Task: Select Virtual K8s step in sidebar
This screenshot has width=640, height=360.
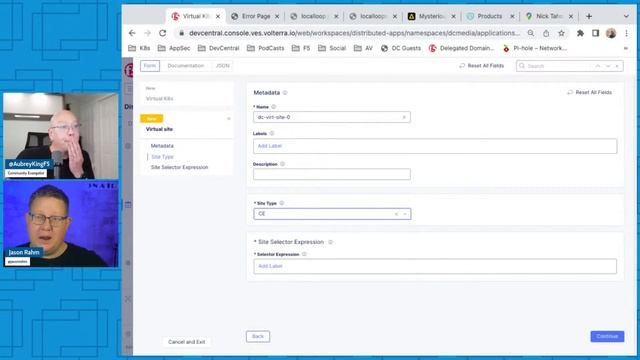Action: tap(187, 94)
